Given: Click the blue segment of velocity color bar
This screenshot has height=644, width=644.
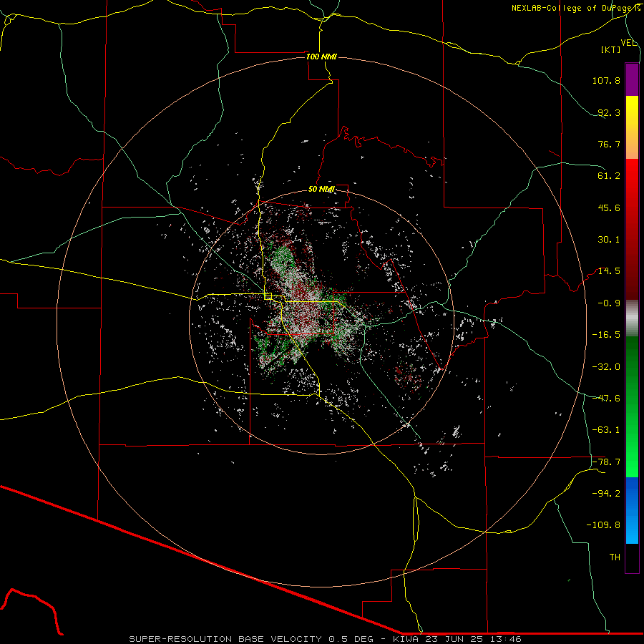Looking at the screenshot, I should (632, 510).
